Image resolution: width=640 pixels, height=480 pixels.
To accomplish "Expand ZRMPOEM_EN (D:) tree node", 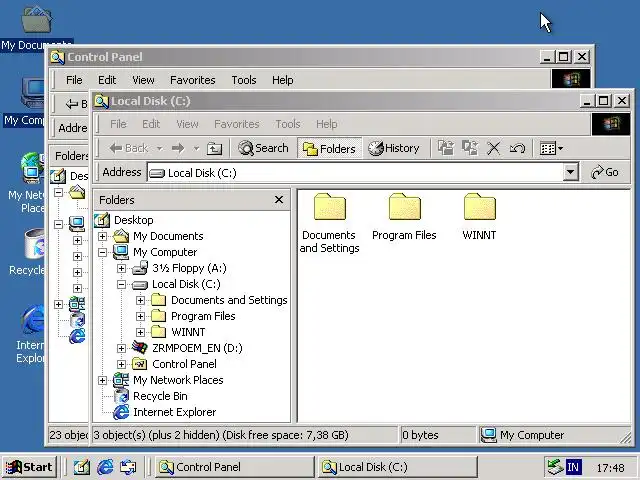I will tap(121, 348).
